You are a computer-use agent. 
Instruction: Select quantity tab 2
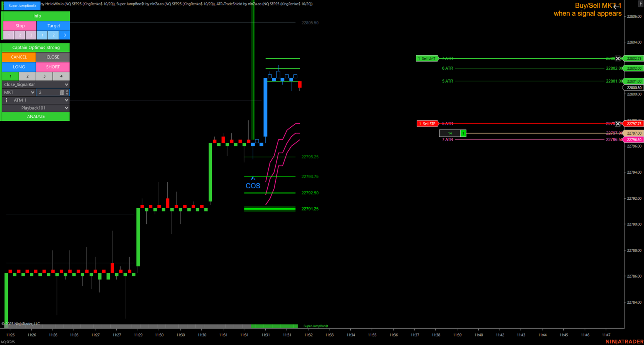click(27, 76)
